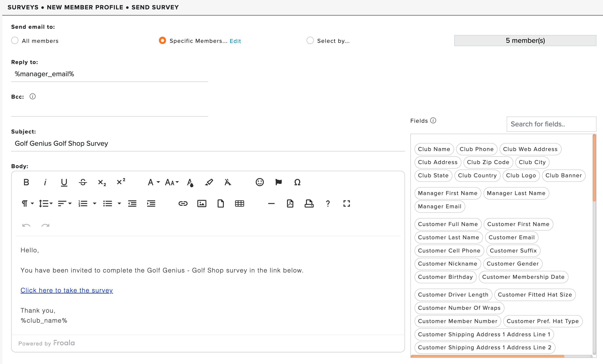This screenshot has height=364, width=603.
Task: Show Fields info tooltip icon
Action: click(433, 120)
